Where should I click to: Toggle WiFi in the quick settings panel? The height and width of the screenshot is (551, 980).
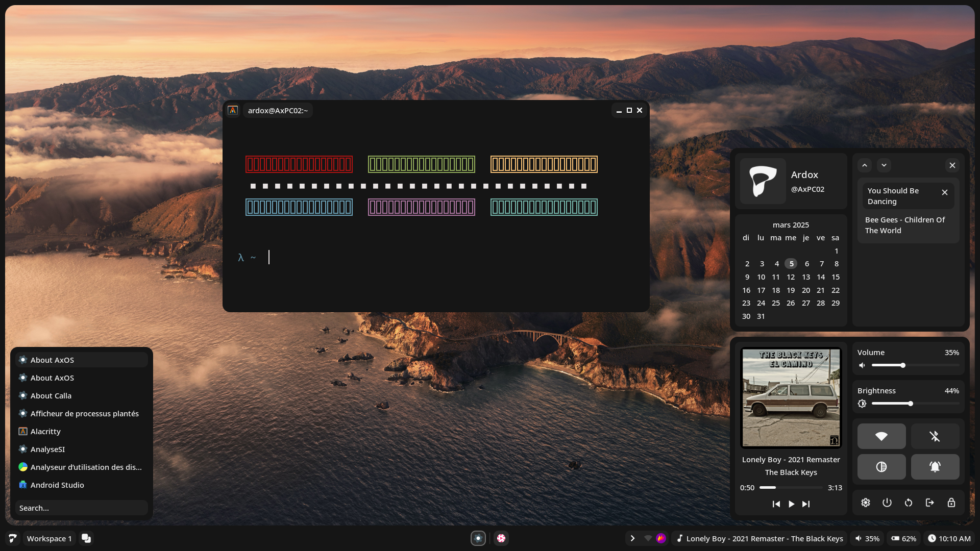[881, 436]
